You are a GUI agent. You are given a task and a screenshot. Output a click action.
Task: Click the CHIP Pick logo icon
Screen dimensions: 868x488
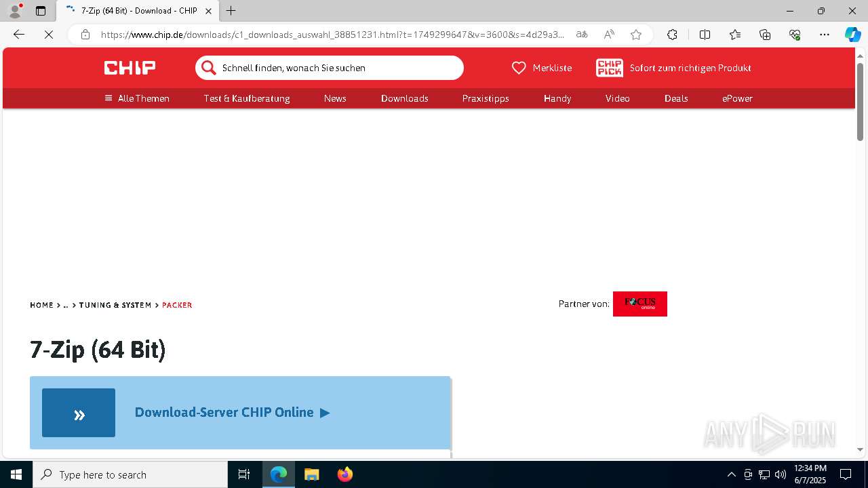pos(609,68)
